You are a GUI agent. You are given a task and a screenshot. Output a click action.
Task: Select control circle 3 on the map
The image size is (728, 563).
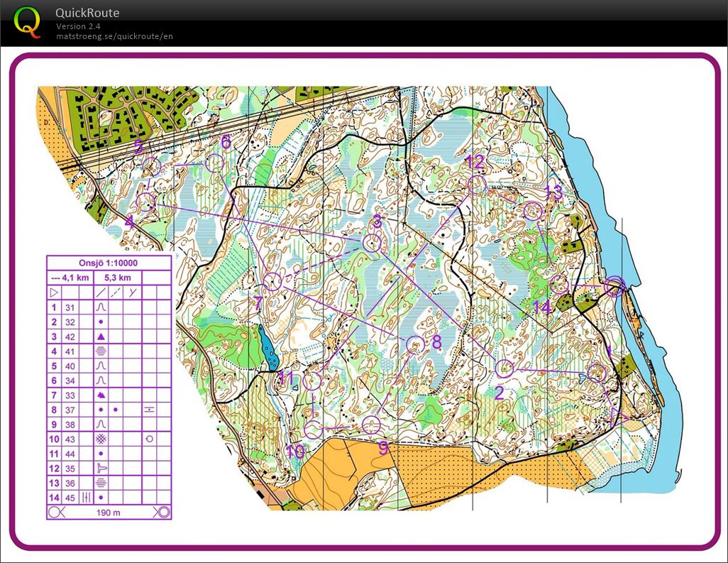[x=373, y=244]
